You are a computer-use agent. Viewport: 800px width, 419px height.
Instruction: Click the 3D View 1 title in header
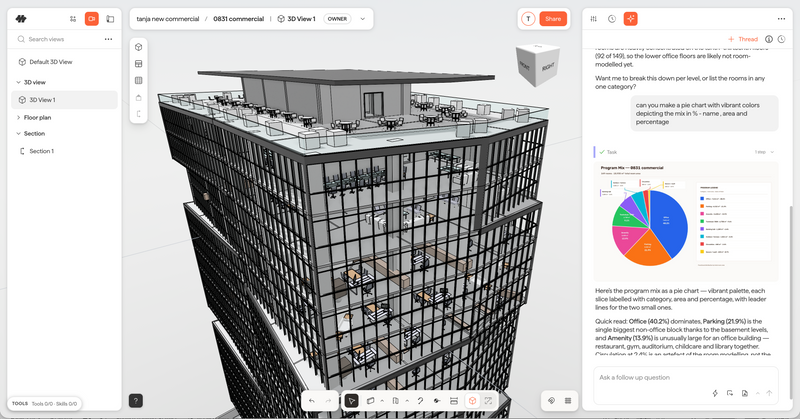pos(296,19)
